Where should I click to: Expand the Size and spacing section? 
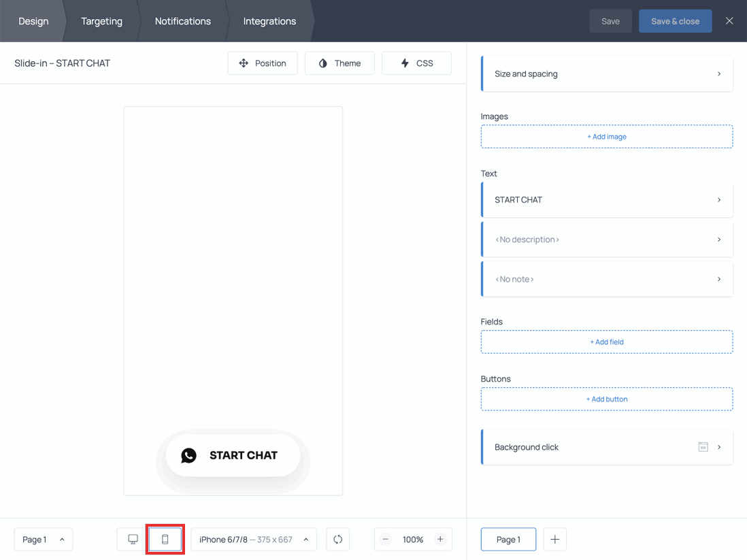(606, 73)
